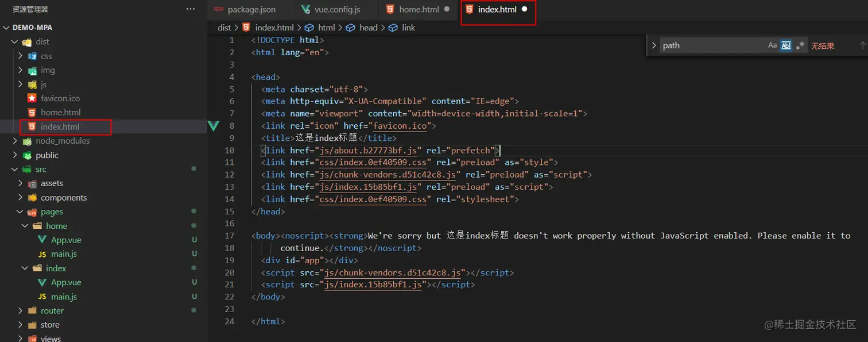Toggle Match Case in find widget
868x342 pixels.
(772, 45)
